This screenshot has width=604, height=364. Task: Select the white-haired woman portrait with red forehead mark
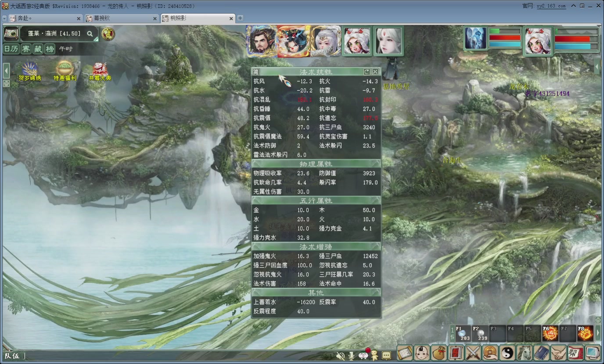[388, 41]
